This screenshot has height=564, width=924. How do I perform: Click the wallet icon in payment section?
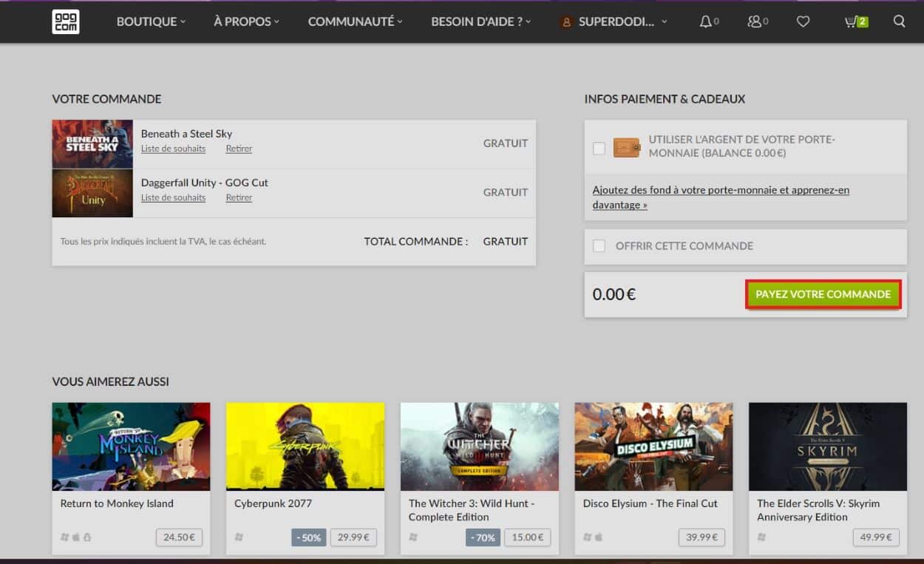pos(626,147)
